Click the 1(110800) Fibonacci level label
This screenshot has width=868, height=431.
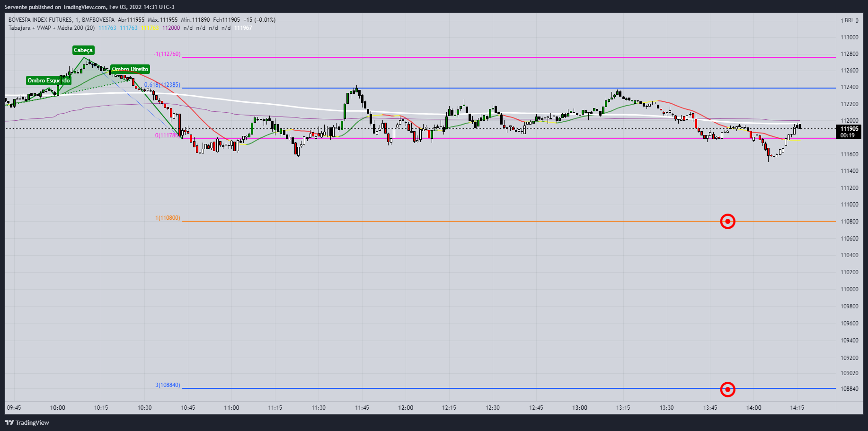[x=168, y=218]
